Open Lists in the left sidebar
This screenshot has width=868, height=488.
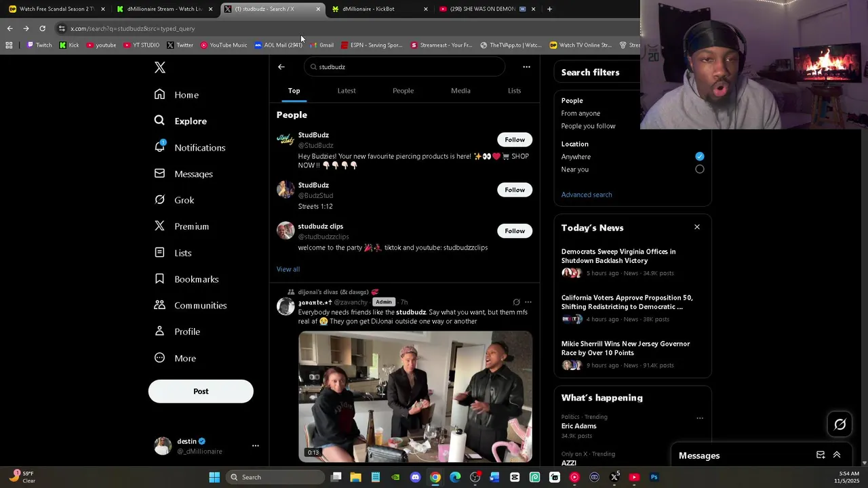tap(172, 253)
